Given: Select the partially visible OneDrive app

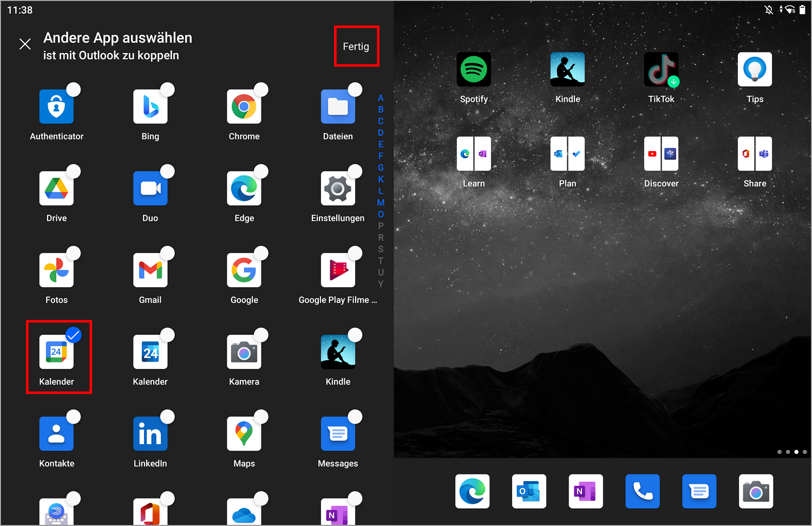Looking at the screenshot, I should (x=244, y=511).
